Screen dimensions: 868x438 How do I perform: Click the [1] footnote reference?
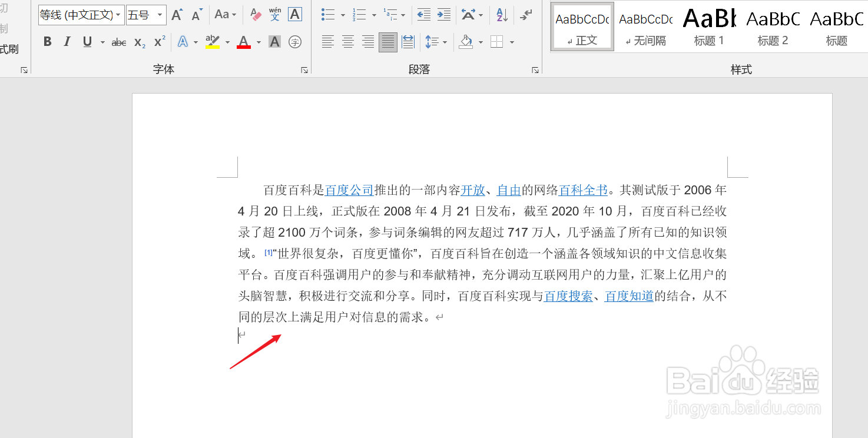(269, 252)
